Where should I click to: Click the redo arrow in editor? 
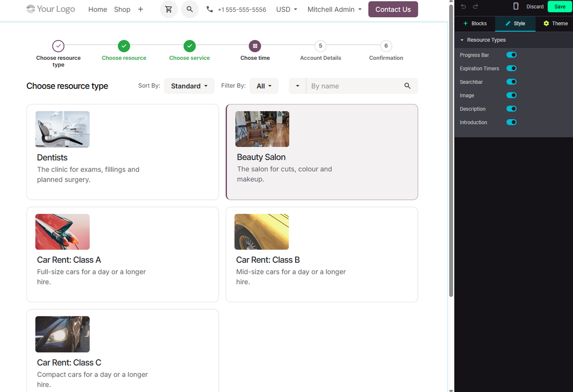point(476,7)
